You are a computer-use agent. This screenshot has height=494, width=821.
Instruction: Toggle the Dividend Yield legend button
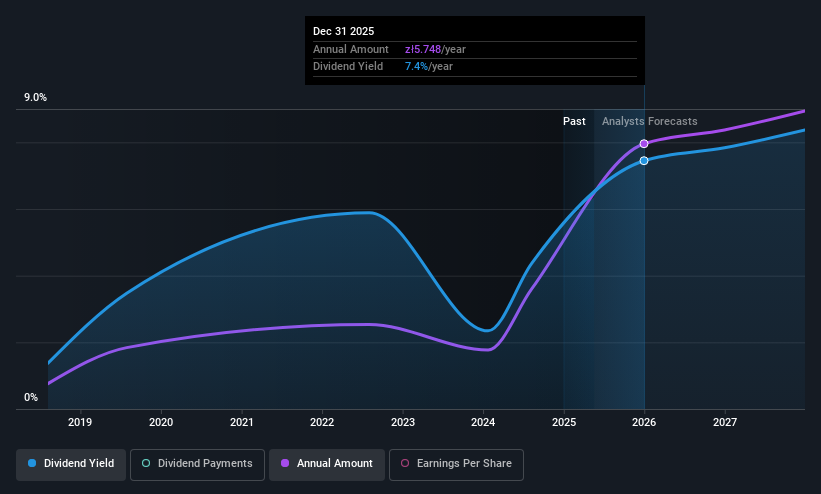click(x=71, y=464)
